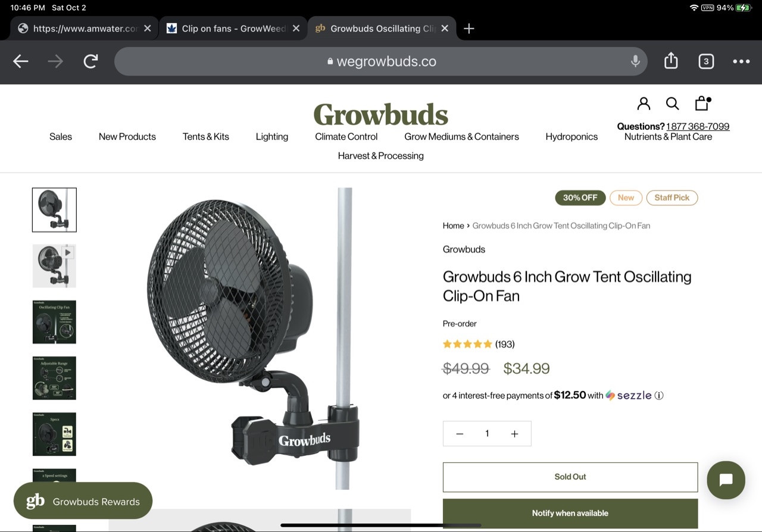Click Notify when available button
Image resolution: width=762 pixels, height=532 pixels.
pos(570,513)
